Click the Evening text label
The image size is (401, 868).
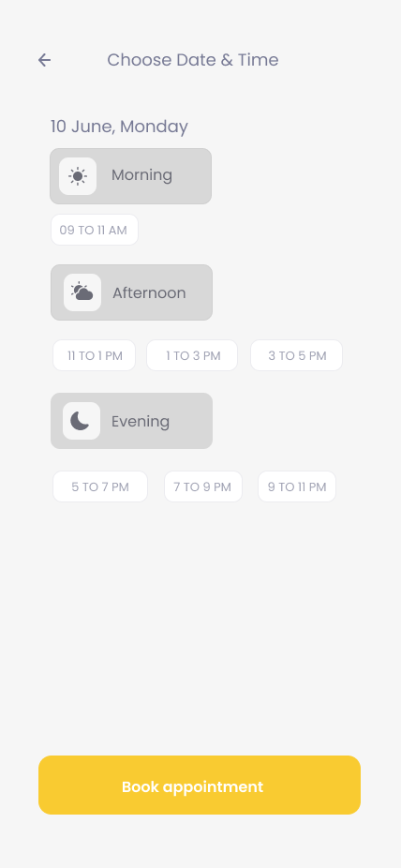[x=141, y=421]
